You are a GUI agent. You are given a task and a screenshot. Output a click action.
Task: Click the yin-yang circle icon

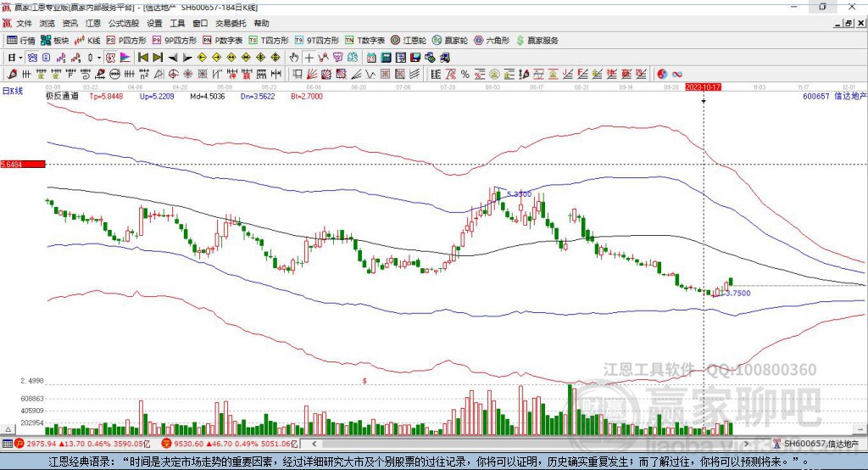662,75
